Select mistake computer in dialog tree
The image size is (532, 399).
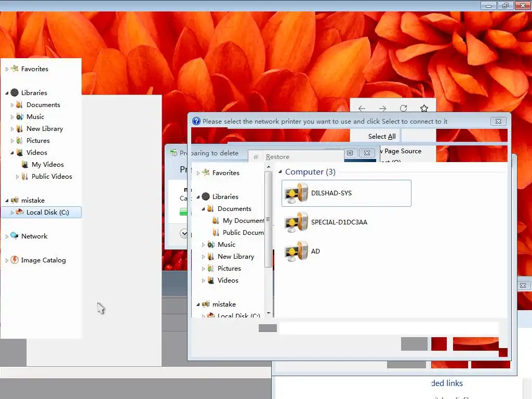[x=224, y=304]
